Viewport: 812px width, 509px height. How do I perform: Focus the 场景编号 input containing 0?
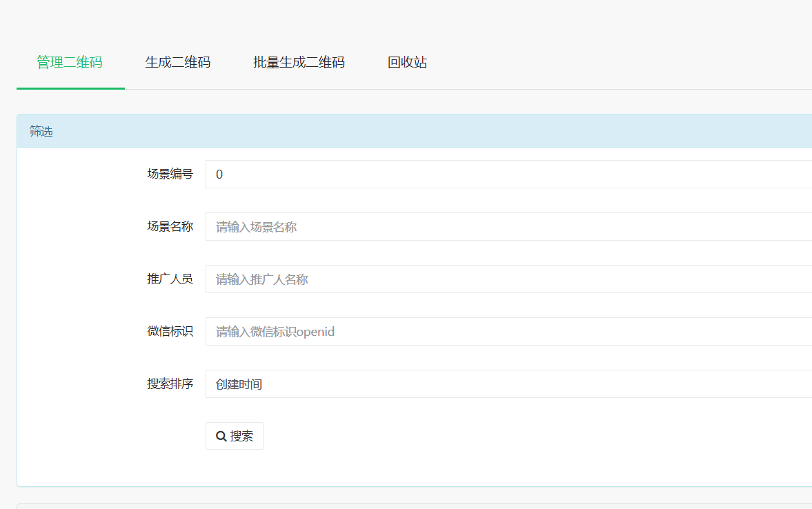pyautogui.click(x=508, y=174)
